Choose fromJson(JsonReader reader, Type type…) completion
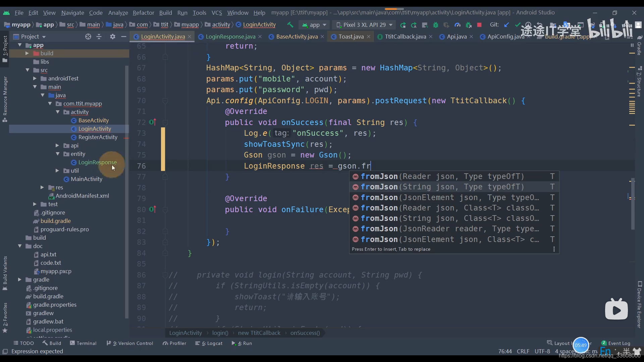This screenshot has height=362, width=644. (454, 229)
